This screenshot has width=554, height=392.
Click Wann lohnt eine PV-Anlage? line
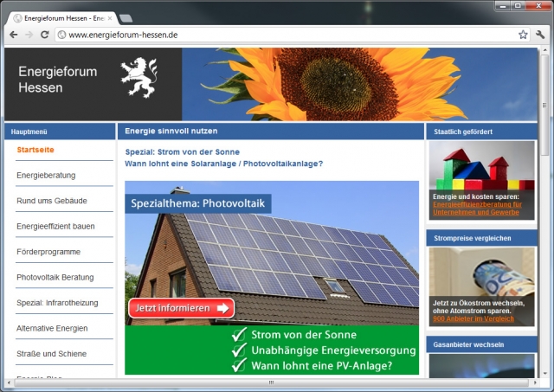[x=312, y=365]
